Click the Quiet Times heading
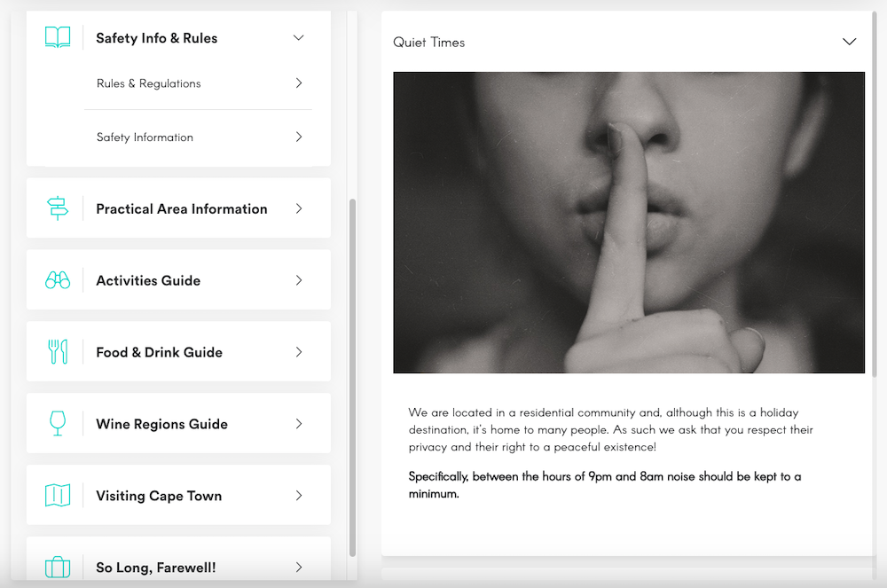Screen dimensions: 887x588 click(428, 43)
